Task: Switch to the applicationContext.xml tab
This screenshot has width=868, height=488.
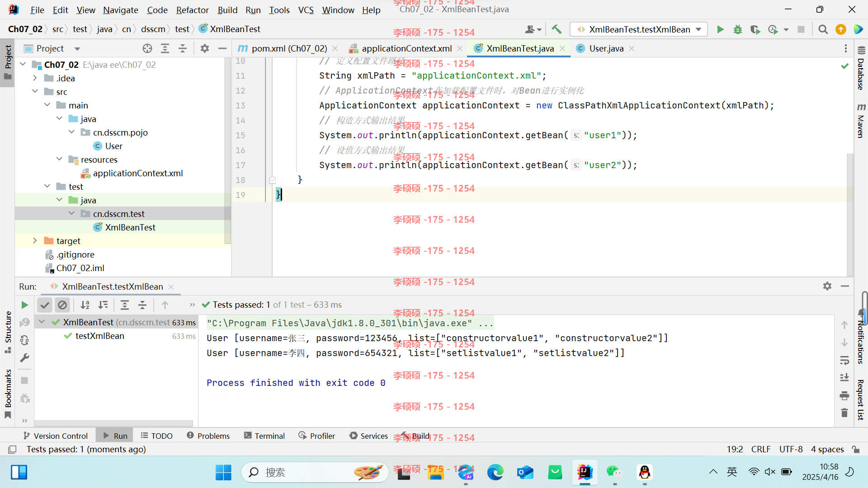Action: click(406, 48)
